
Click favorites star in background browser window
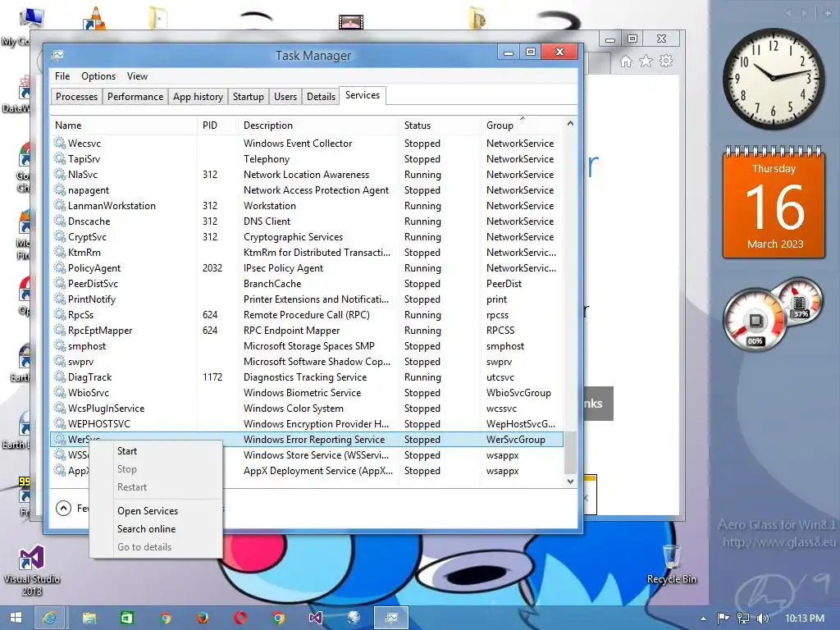coord(646,61)
